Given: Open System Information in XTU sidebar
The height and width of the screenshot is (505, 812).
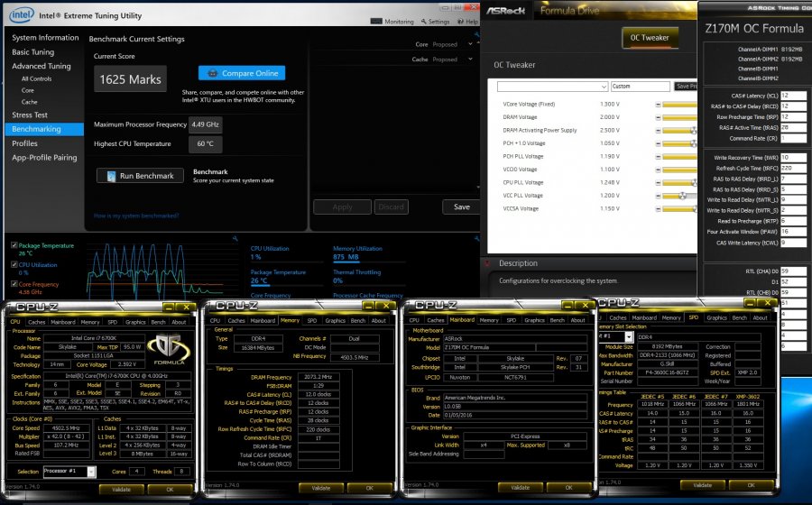Looking at the screenshot, I should (x=46, y=37).
